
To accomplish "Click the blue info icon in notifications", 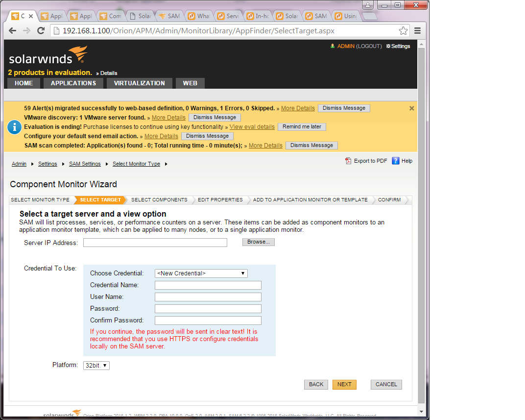I will [14, 127].
